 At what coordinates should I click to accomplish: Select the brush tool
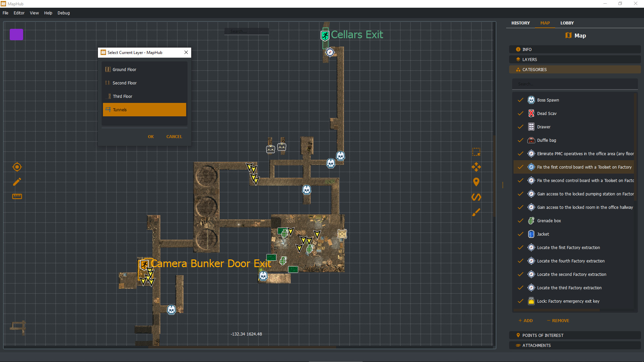pyautogui.click(x=477, y=212)
